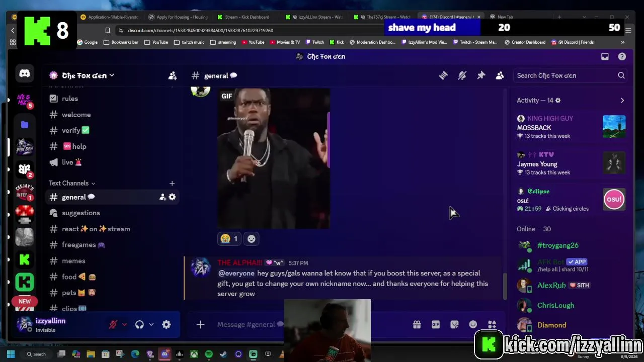Open AlexRuh in the online members list
This screenshot has width=644, height=362.
pyautogui.click(x=551, y=285)
